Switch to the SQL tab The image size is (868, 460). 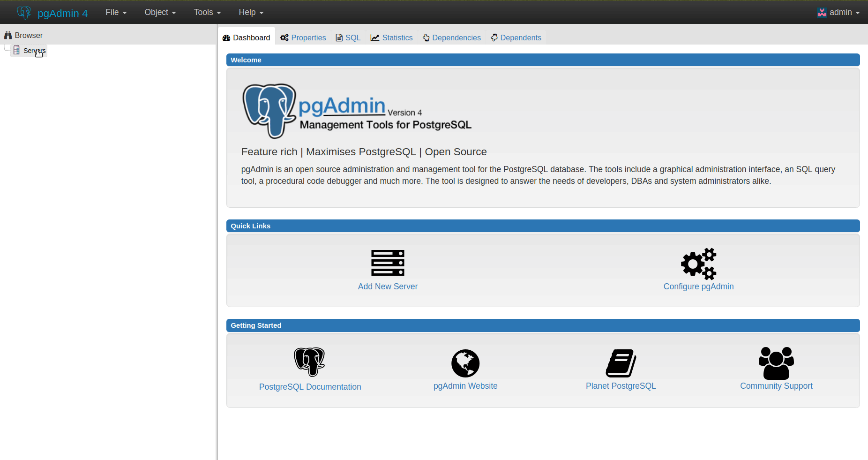tap(348, 38)
